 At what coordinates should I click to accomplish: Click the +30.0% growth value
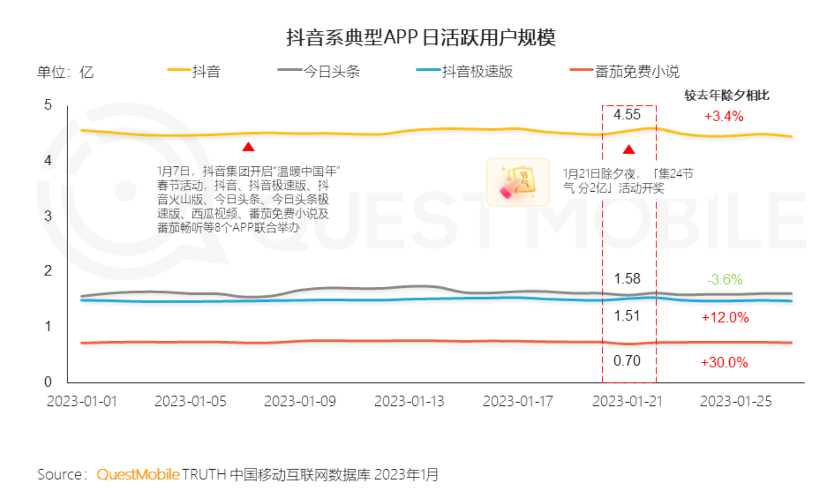[725, 362]
